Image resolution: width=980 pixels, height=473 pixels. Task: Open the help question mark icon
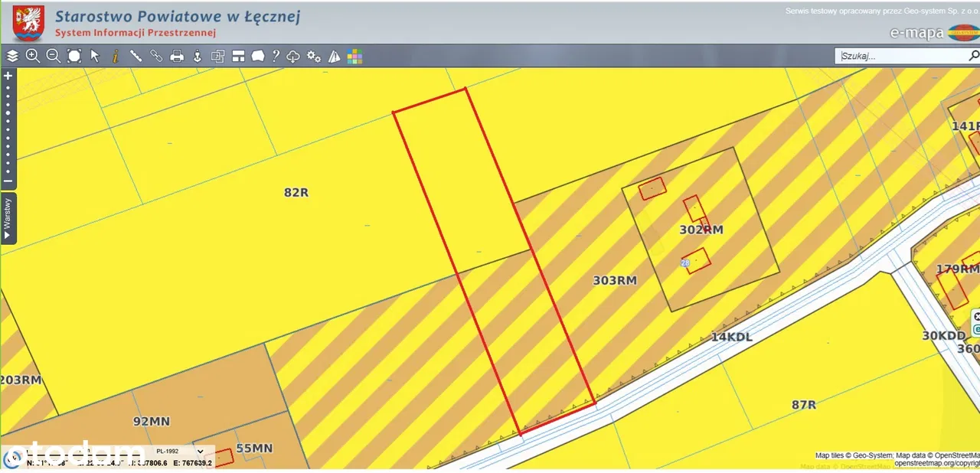tap(276, 56)
